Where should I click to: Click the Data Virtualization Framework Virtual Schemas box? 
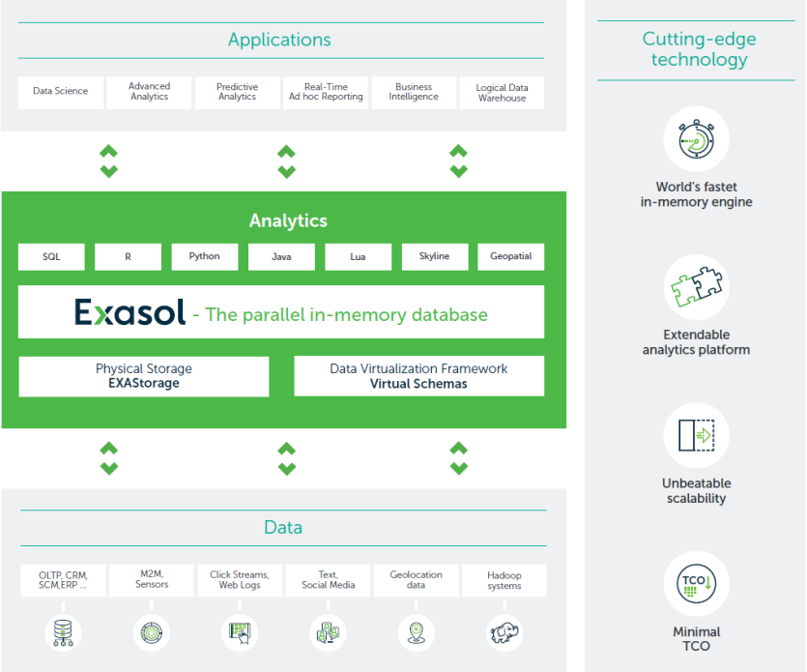coord(418,376)
